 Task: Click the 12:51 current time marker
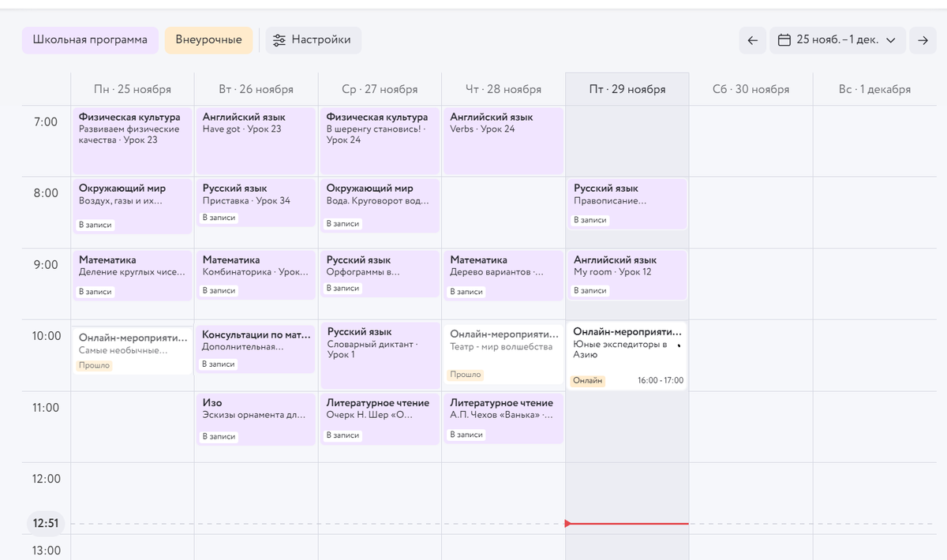click(47, 524)
